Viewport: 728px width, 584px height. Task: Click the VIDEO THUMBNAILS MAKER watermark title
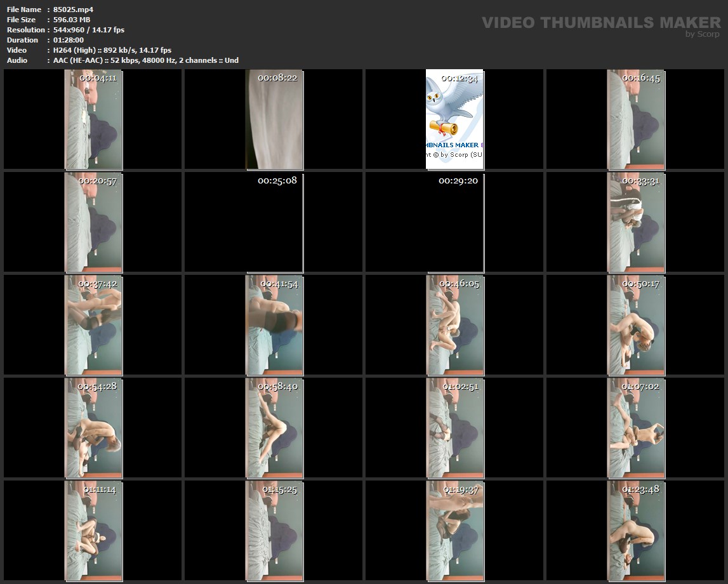point(600,23)
